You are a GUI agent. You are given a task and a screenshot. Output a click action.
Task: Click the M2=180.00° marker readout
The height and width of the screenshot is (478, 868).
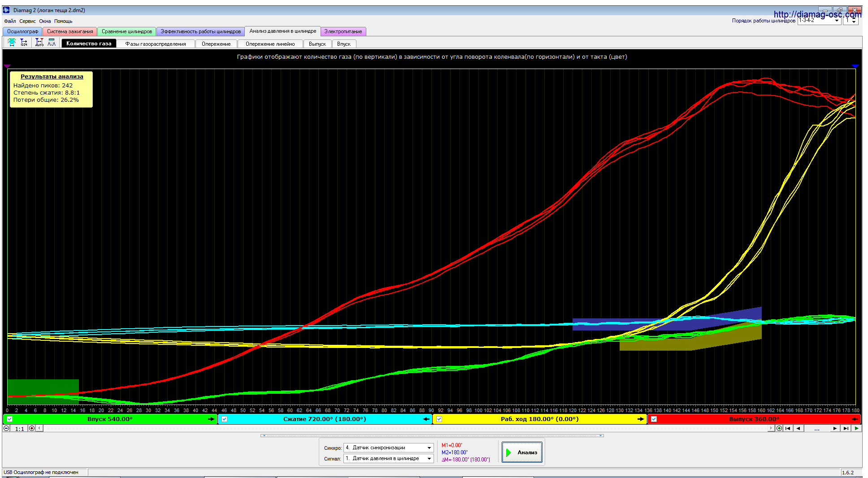[455, 452]
